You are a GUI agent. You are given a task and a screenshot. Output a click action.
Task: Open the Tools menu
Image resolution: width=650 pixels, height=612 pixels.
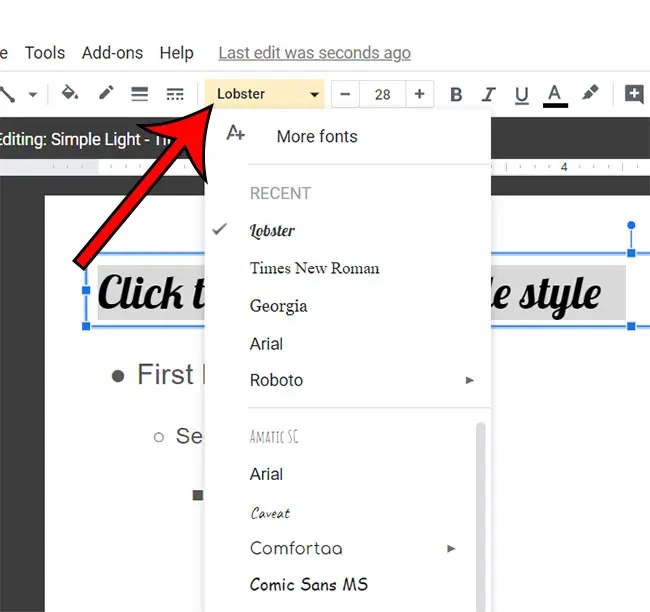45,53
